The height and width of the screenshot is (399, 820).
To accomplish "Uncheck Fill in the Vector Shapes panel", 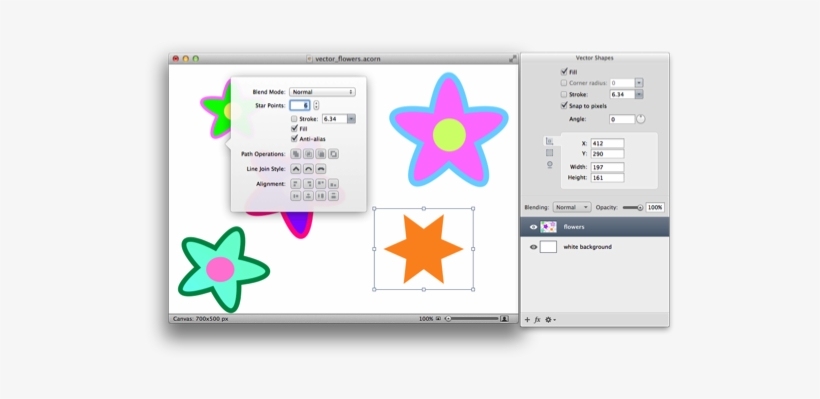I will click(564, 72).
